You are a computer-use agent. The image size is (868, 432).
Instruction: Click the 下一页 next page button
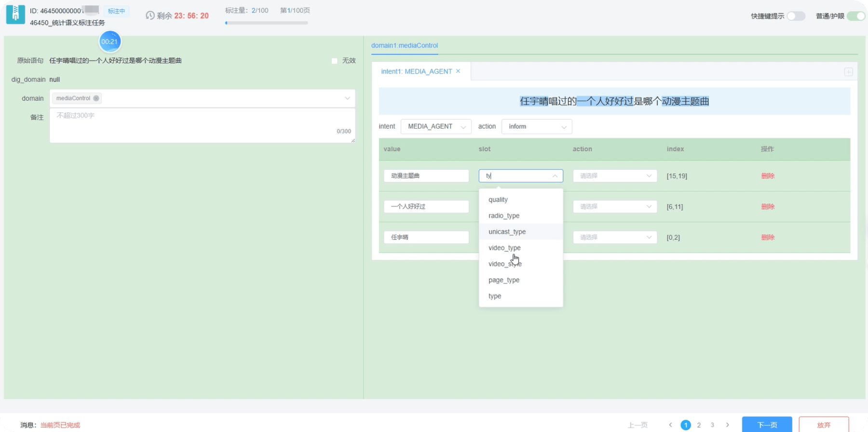click(767, 425)
